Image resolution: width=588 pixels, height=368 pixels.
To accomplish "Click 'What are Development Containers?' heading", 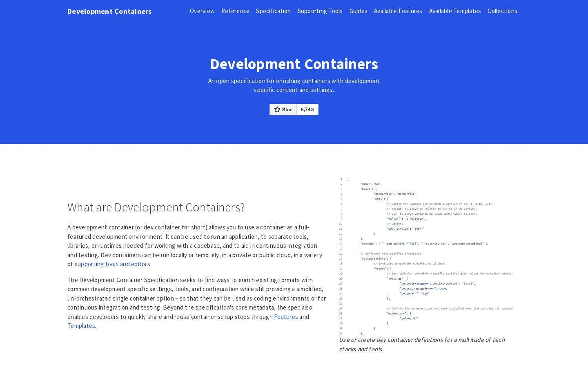I will (156, 207).
